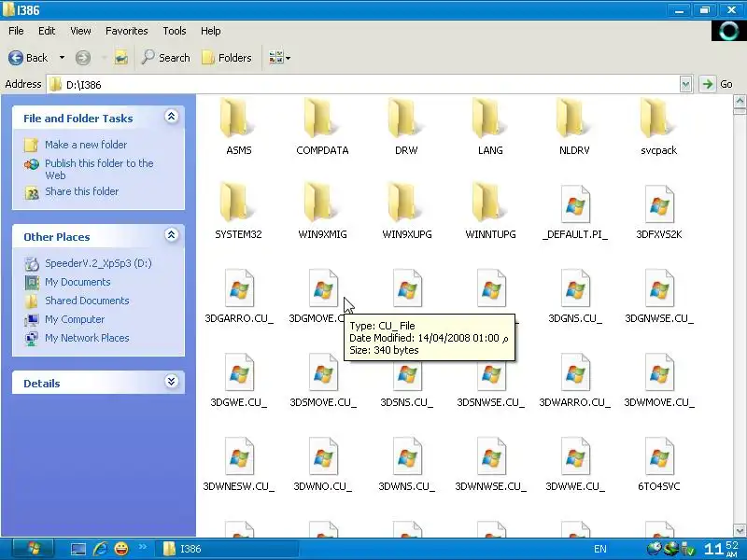
Task: Select the 3DWNS.CU_ file
Action: pyautogui.click(x=406, y=464)
